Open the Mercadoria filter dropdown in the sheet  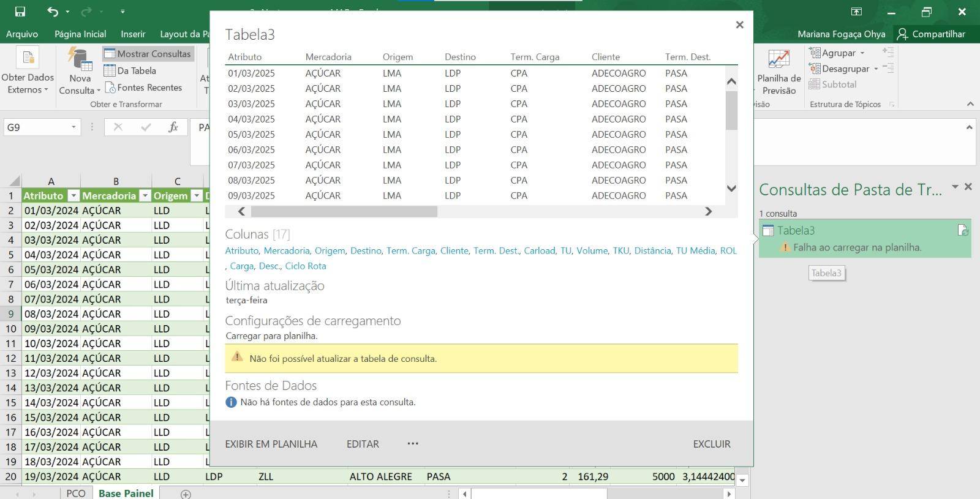(x=145, y=196)
